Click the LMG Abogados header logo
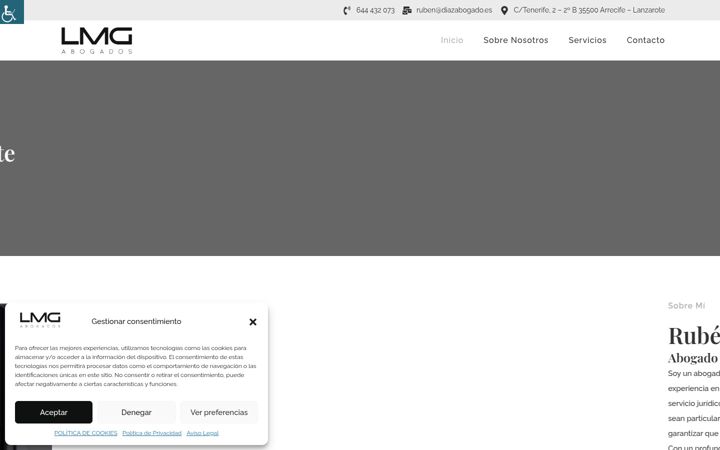The height and width of the screenshot is (450, 720). tap(97, 40)
